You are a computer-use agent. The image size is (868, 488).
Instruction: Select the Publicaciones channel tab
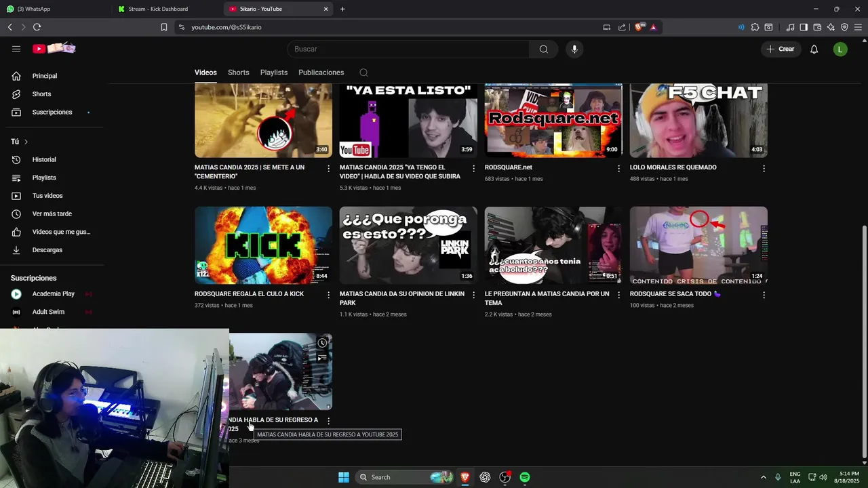point(321,73)
